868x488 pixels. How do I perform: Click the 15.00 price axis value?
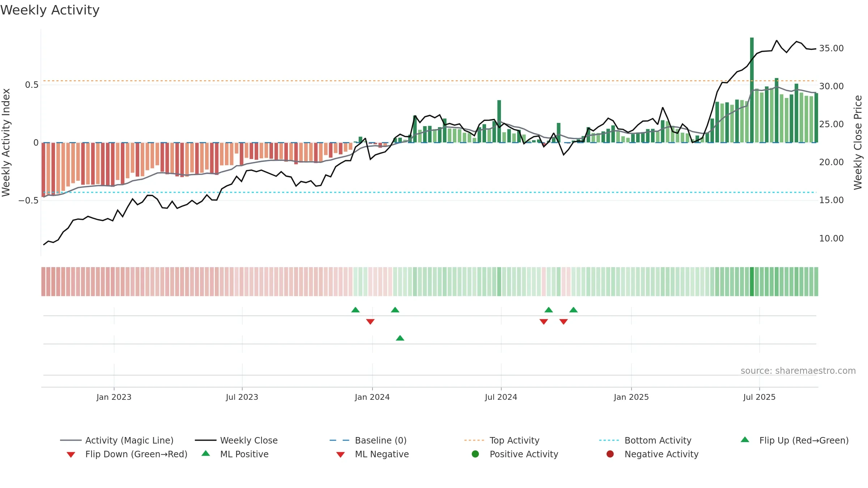point(831,200)
